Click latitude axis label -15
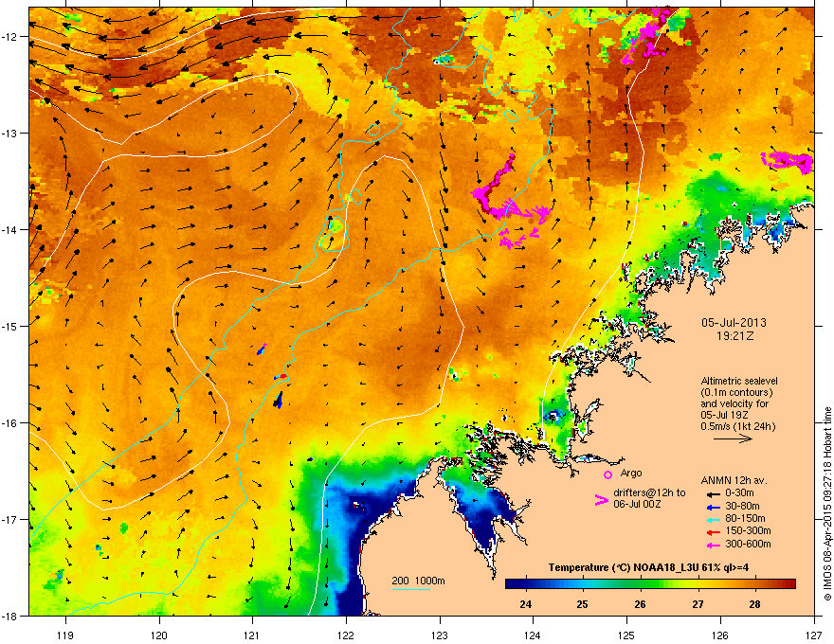Viewport: 834px width, 644px height. (10, 326)
